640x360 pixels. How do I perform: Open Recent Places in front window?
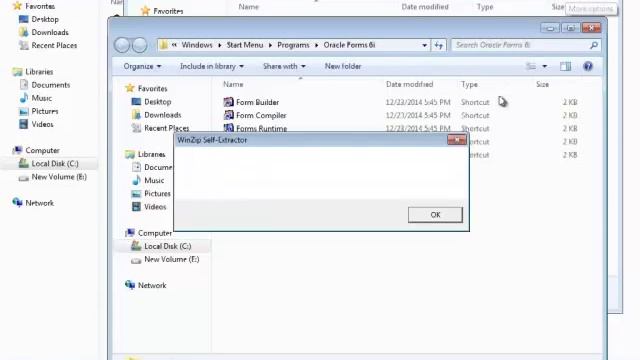pyautogui.click(x=160, y=128)
